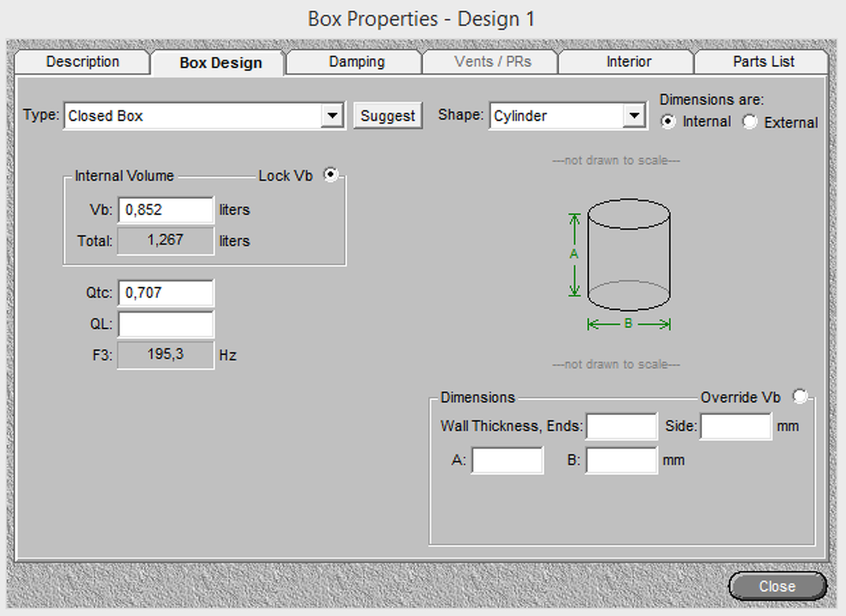Click the Shape Cylinder combo box
Image resolution: width=846 pixels, height=616 pixels.
(568, 116)
